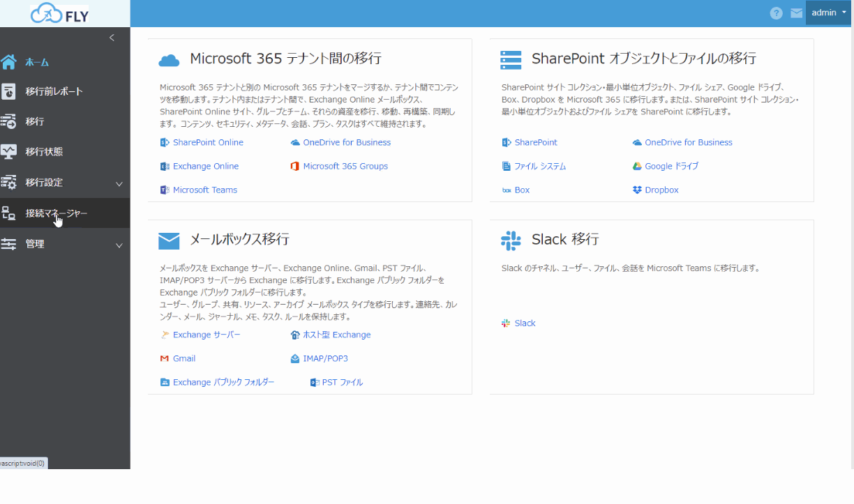854x504 pixels.
Task: Expand the 移行設定 submenu chevron
Action: pyautogui.click(x=119, y=184)
